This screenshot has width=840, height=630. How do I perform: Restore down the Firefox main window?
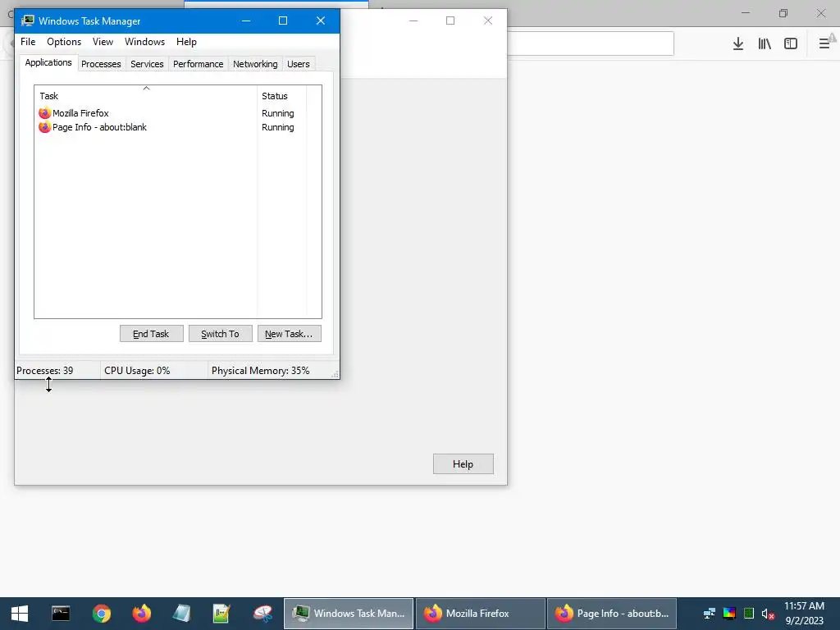pyautogui.click(x=783, y=13)
